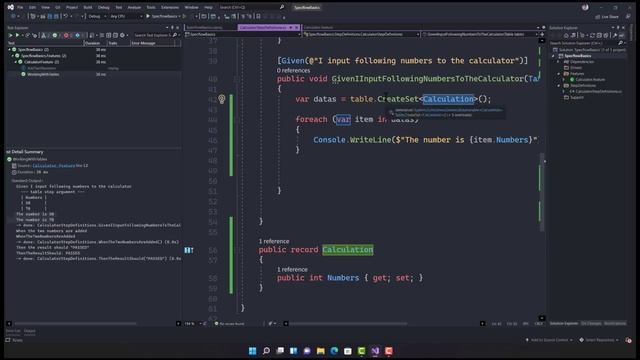Click the 0 references CodeLens link
This screenshot has width=640, height=360.
coord(293,70)
